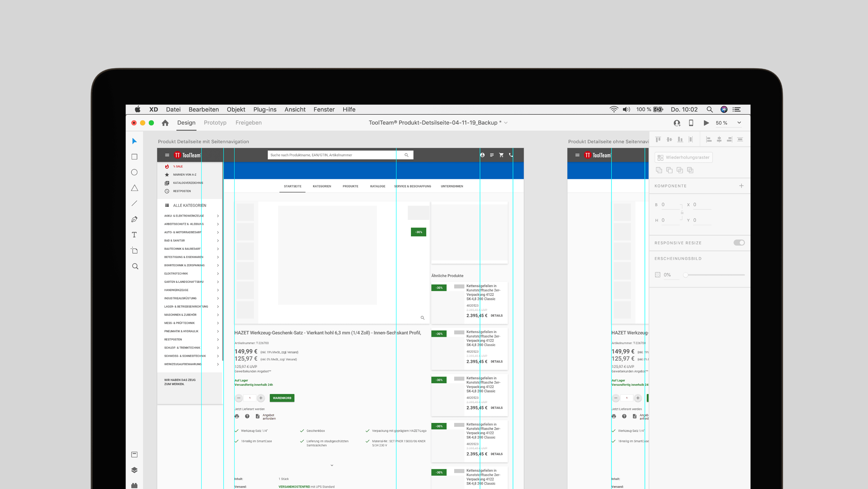The image size is (868, 489).
Task: Start desktop preview play button
Action: tap(706, 123)
